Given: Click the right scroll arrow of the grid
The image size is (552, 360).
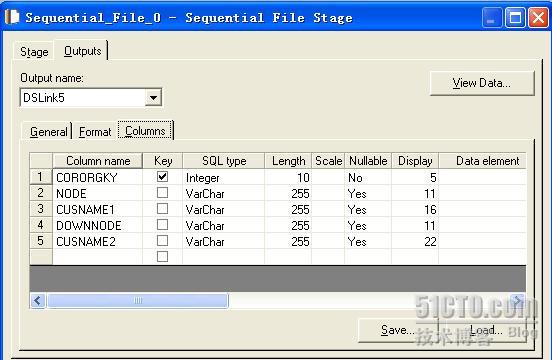Looking at the screenshot, I should [518, 301].
